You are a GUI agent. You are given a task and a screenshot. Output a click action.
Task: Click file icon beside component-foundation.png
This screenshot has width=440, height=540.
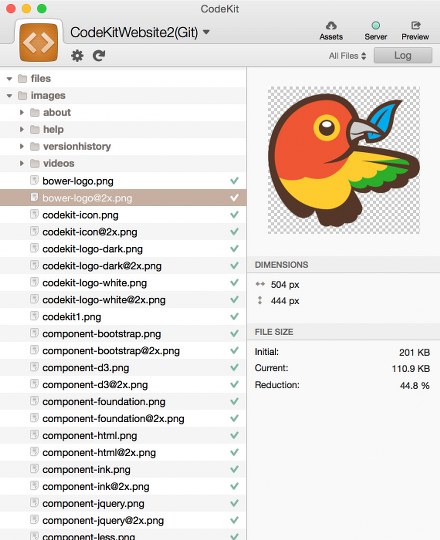click(34, 401)
